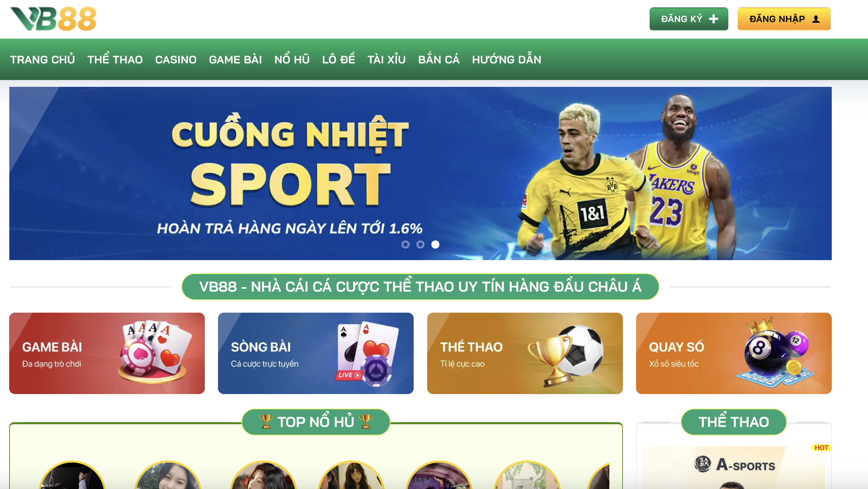868x489 pixels.
Task: Click the plus icon on ĐĂNG KÝ
Action: (x=713, y=19)
